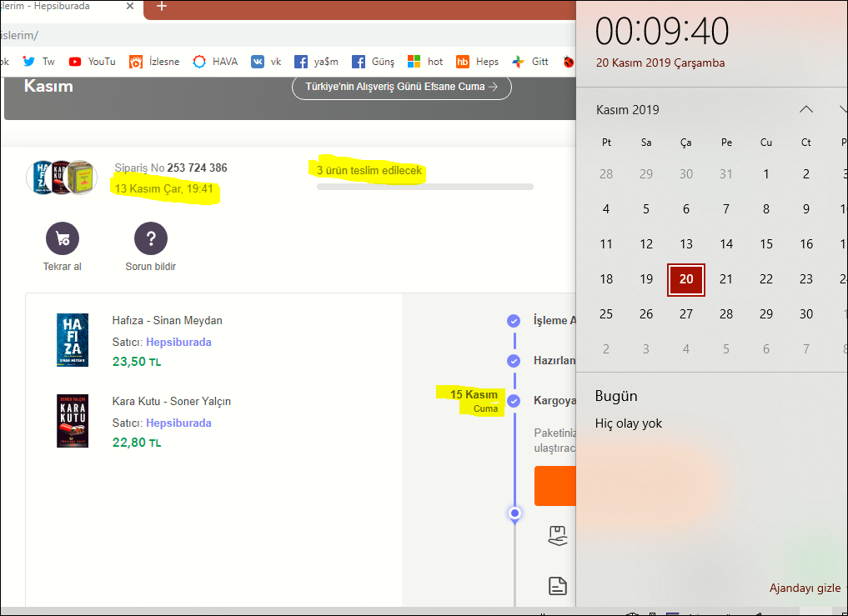Click the Ajandayı gizle link

click(805, 588)
